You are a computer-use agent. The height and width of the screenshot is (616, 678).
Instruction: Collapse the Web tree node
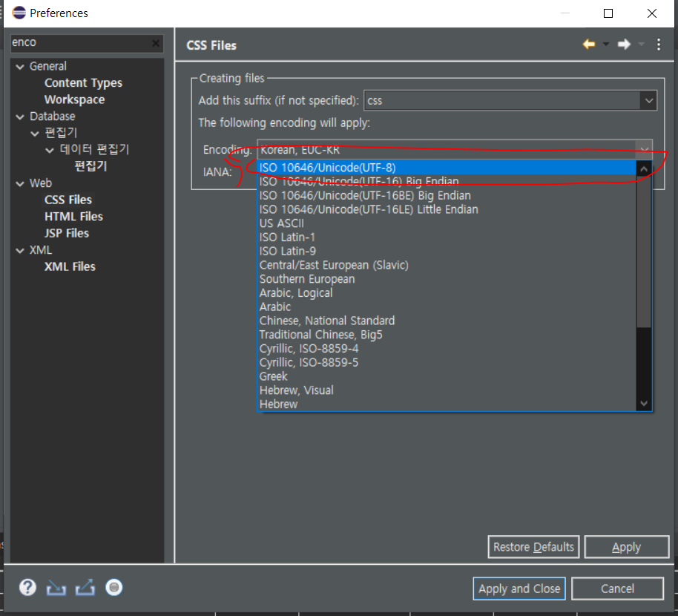(x=20, y=184)
